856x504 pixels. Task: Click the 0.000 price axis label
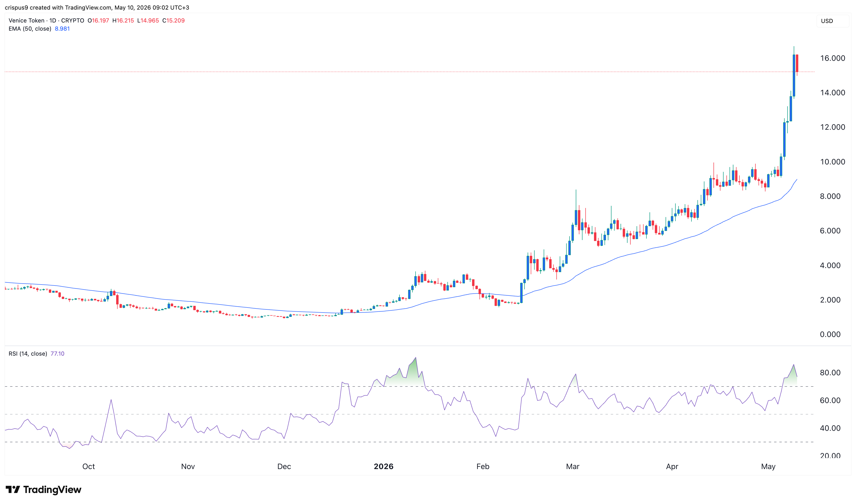[830, 335]
